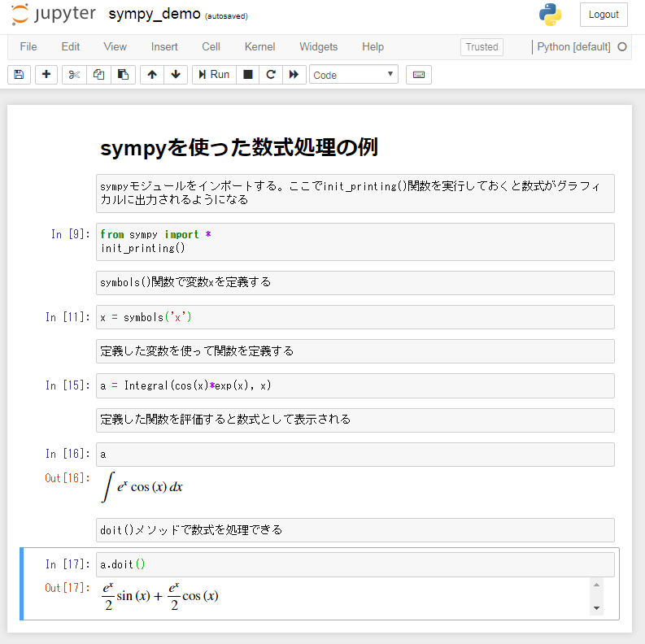Open the Widgets menu
This screenshot has height=644, width=645.
coord(318,47)
